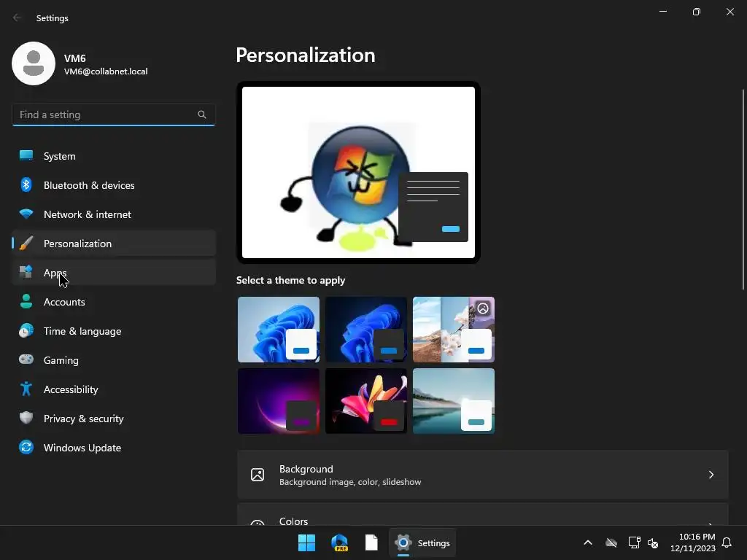Click the Gaming controller icon

pos(26,359)
